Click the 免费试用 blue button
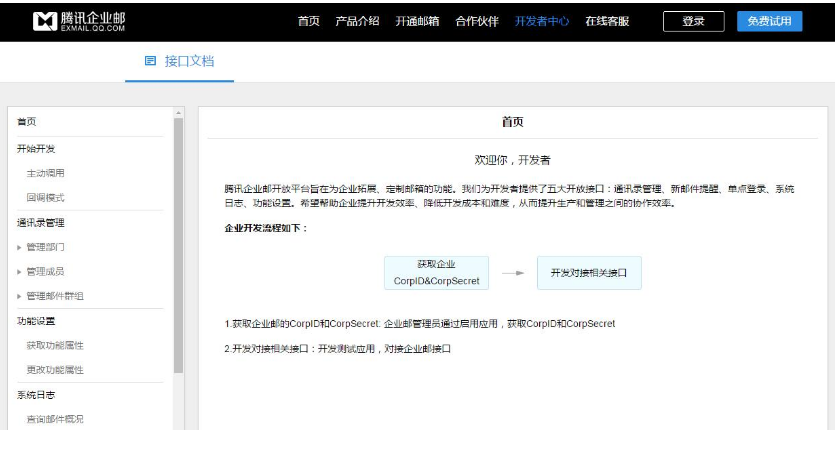Screen dimensions: 838x452 769,21
